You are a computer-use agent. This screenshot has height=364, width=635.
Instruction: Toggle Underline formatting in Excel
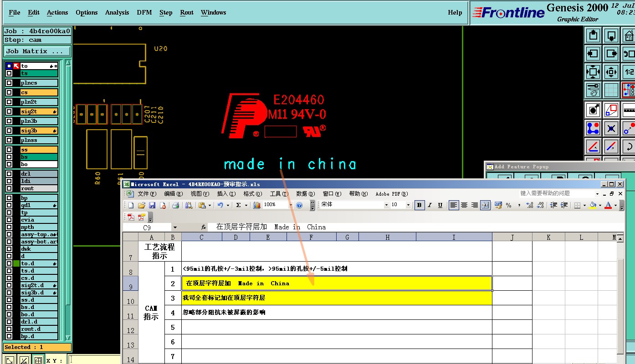tap(440, 205)
